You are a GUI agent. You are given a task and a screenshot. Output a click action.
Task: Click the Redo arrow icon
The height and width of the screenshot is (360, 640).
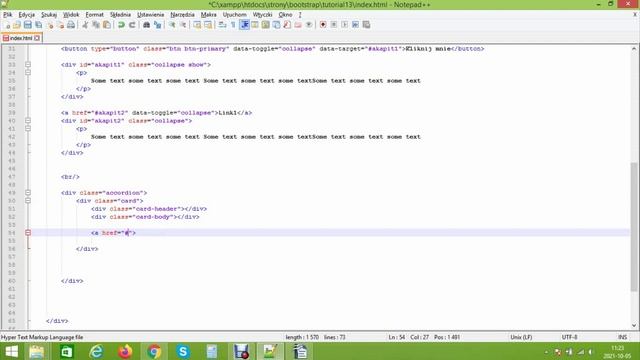[132, 25]
